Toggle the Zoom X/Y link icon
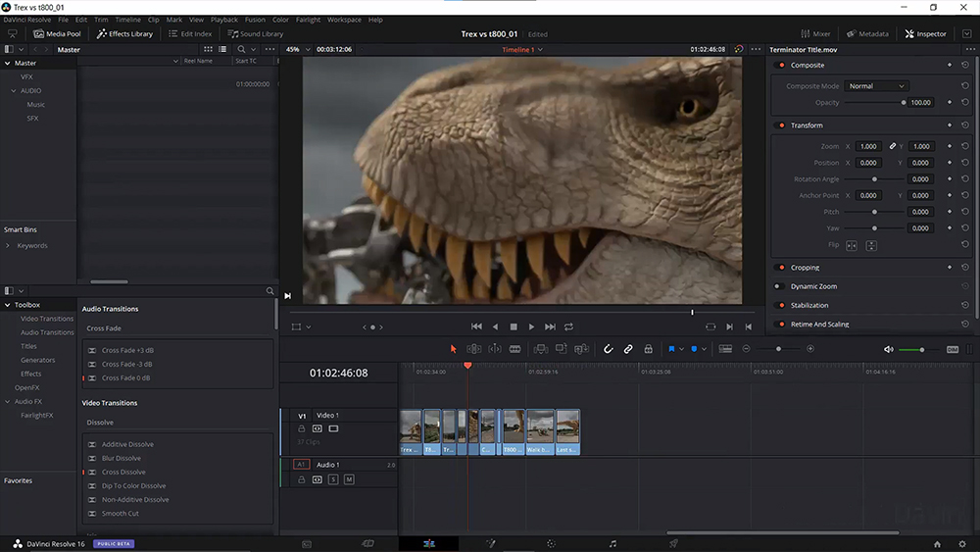The image size is (980, 552). point(893,146)
